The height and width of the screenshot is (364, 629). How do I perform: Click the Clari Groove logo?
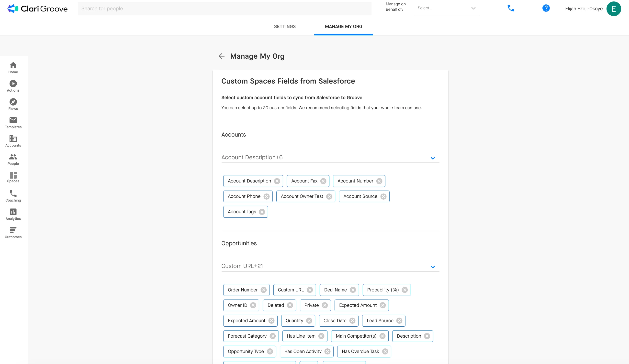37,9
